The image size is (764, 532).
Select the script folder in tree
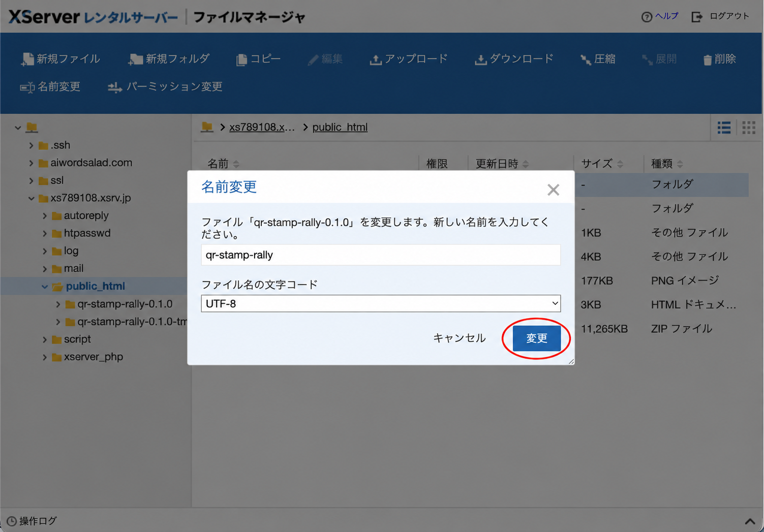(x=71, y=339)
